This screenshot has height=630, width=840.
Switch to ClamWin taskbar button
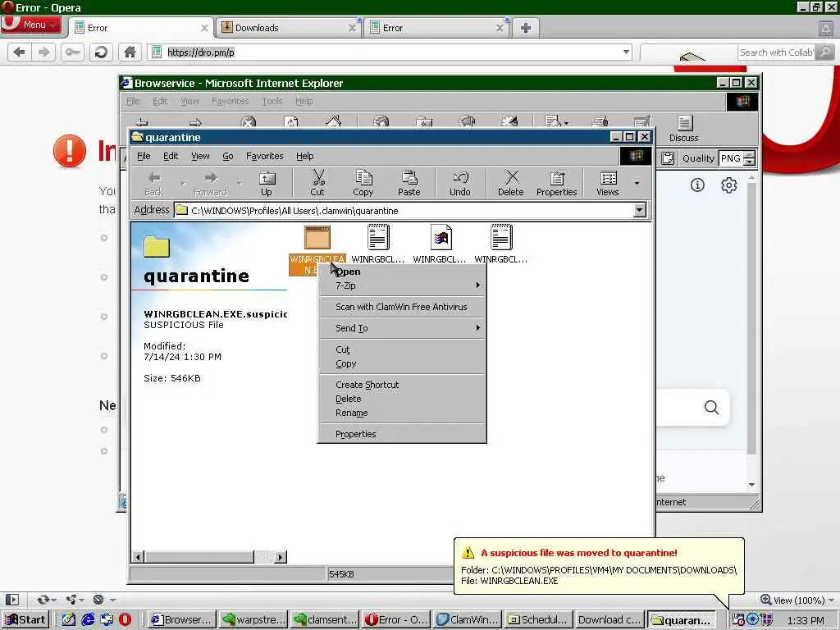coord(467,620)
